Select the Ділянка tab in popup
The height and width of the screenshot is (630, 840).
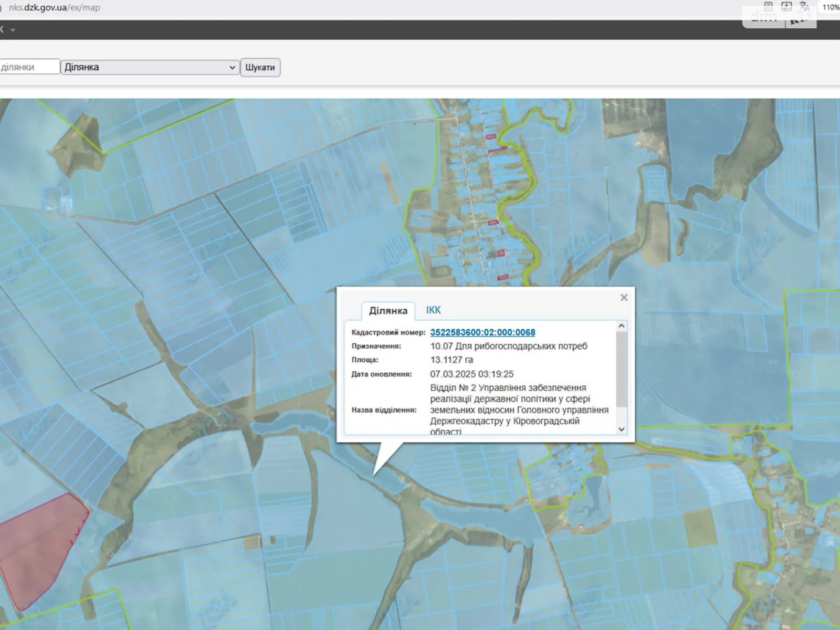(388, 311)
